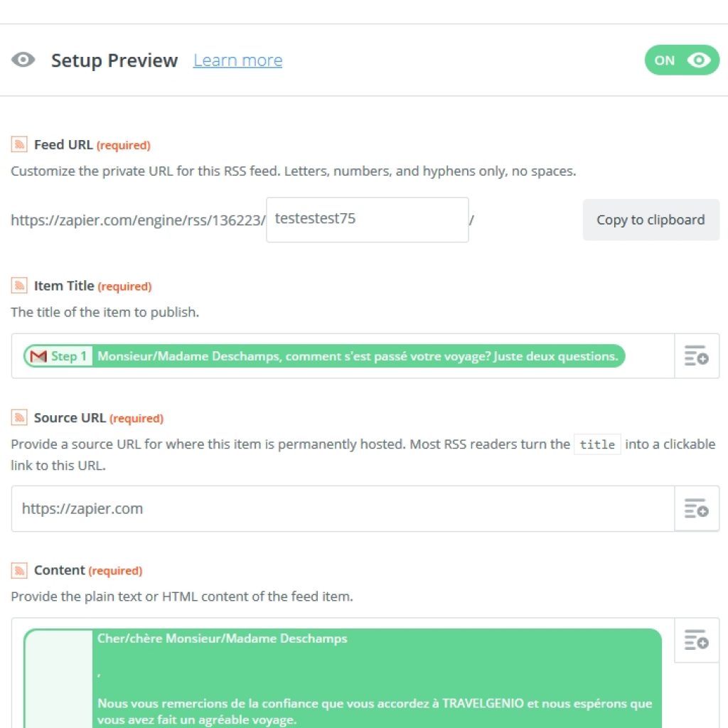Click the Step 1 label in the title pill

tap(69, 356)
